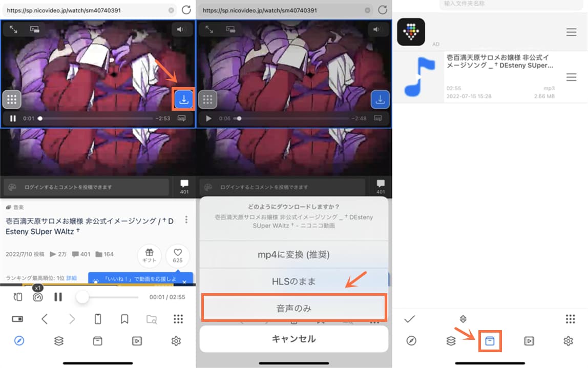Image resolution: width=588 pixels, height=368 pixels.
Task: Tap the checkmark select icon in files screen
Action: tap(410, 319)
